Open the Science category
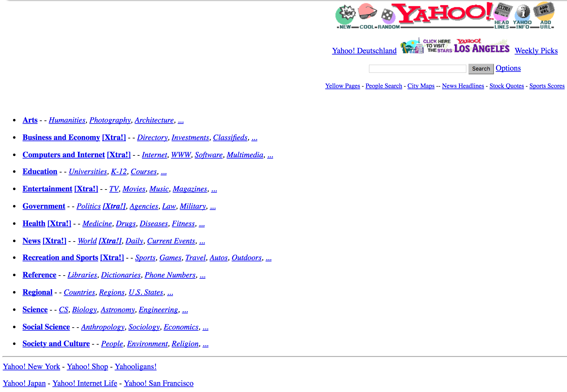The image size is (567, 392). (35, 310)
